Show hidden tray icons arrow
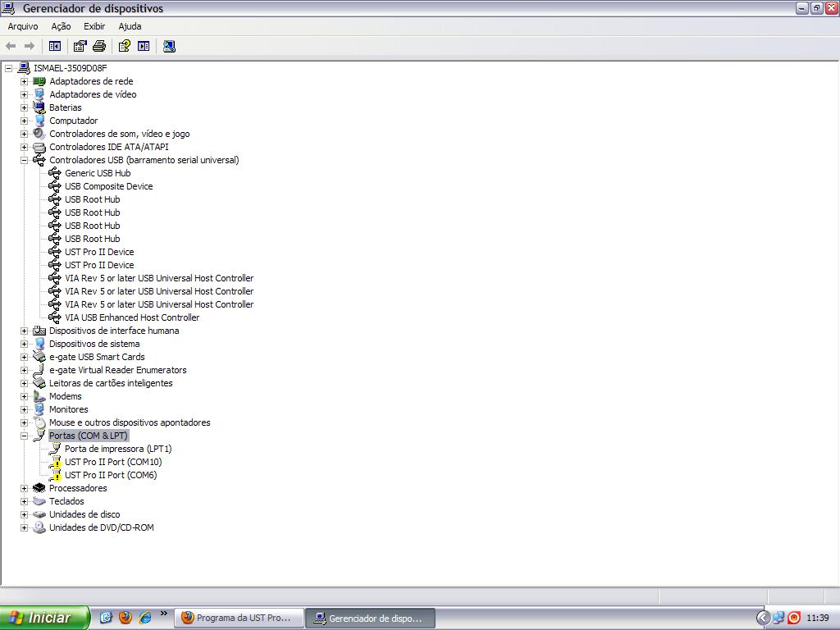The height and width of the screenshot is (630, 840). 763,619
